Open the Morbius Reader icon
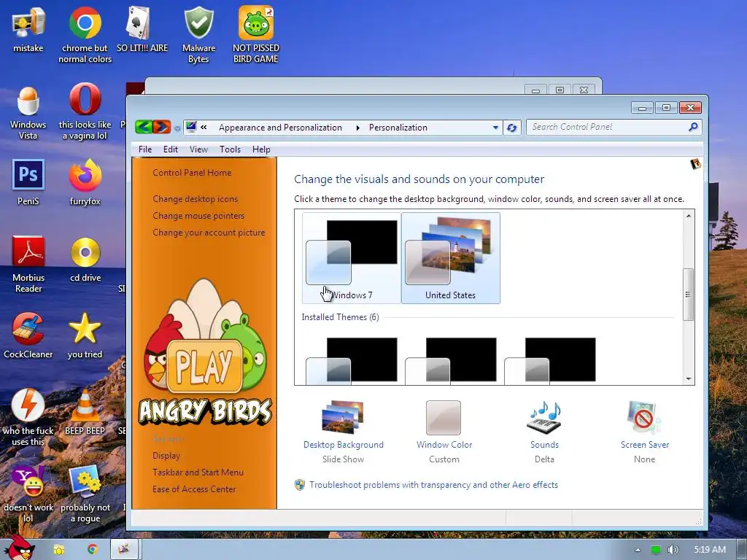The width and height of the screenshot is (747, 560). click(28, 264)
